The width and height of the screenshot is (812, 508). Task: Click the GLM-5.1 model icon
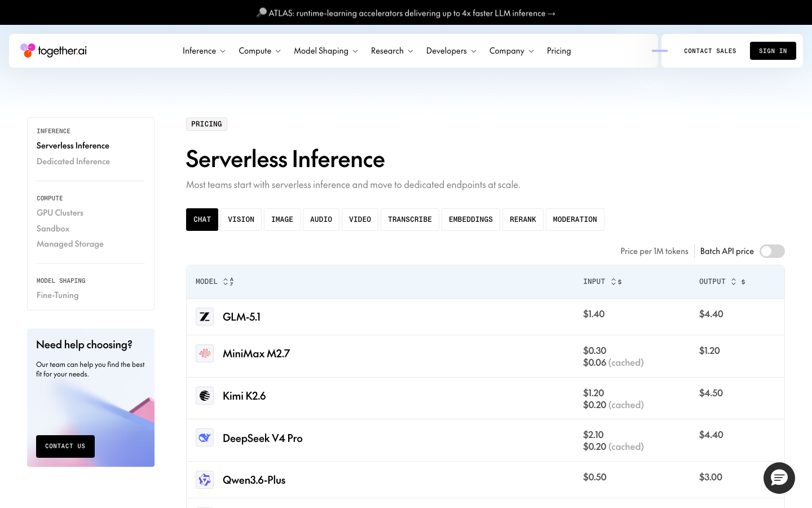pyautogui.click(x=205, y=317)
